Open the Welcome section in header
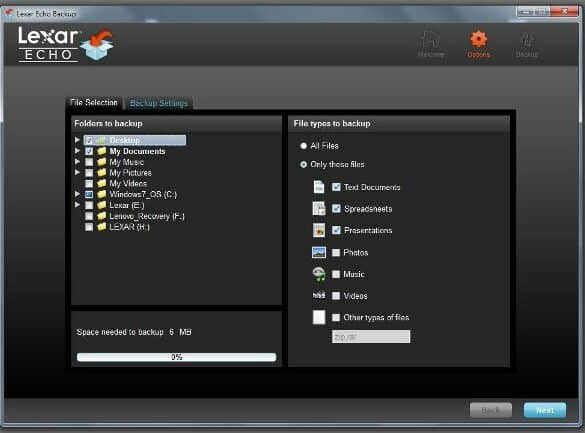Screen dimensions: 585x433 coord(431,44)
